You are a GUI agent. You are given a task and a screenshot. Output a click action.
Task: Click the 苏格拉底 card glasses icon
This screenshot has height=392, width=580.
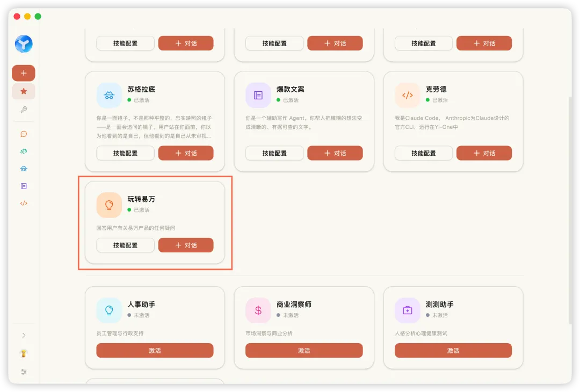coord(109,96)
